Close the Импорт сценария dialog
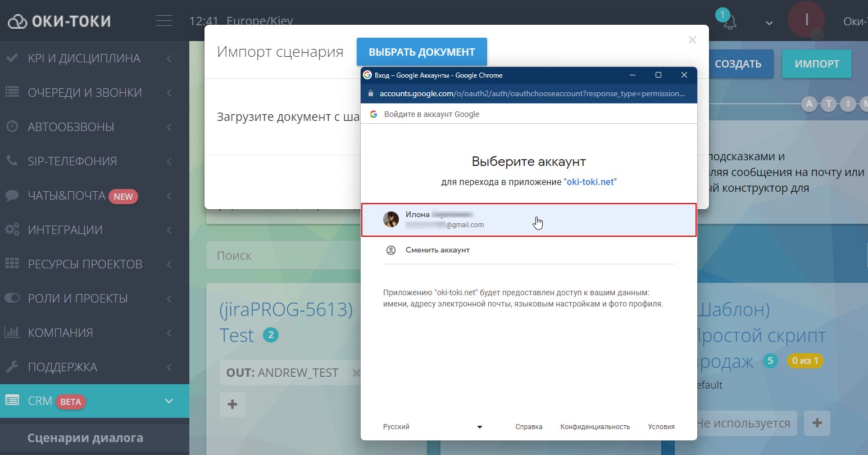 point(692,40)
